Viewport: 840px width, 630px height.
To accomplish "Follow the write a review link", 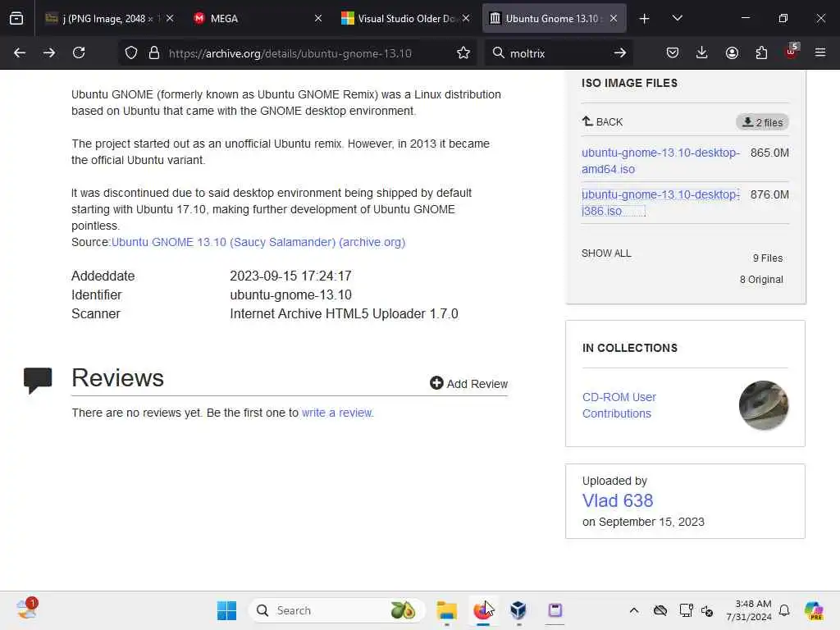I will (337, 413).
